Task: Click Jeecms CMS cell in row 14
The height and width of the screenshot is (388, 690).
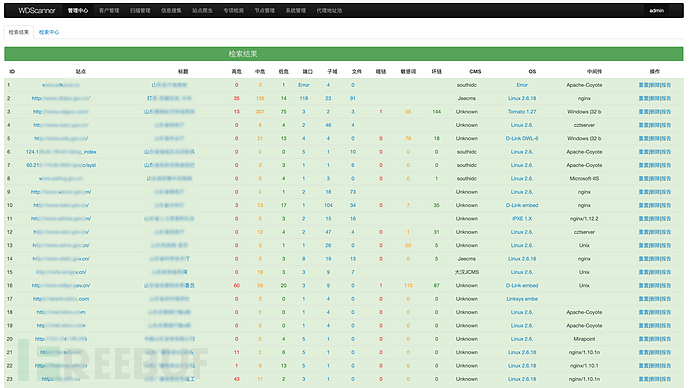Action: click(x=467, y=259)
